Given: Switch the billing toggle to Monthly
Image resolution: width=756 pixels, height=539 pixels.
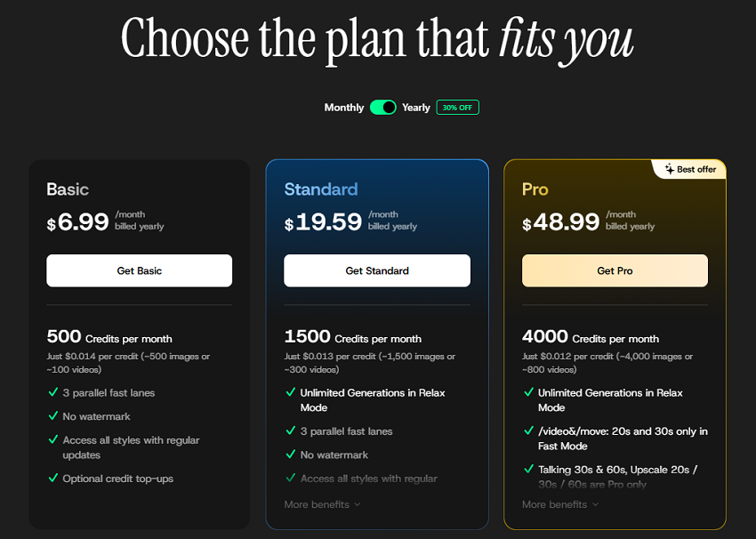Looking at the screenshot, I should coord(383,107).
